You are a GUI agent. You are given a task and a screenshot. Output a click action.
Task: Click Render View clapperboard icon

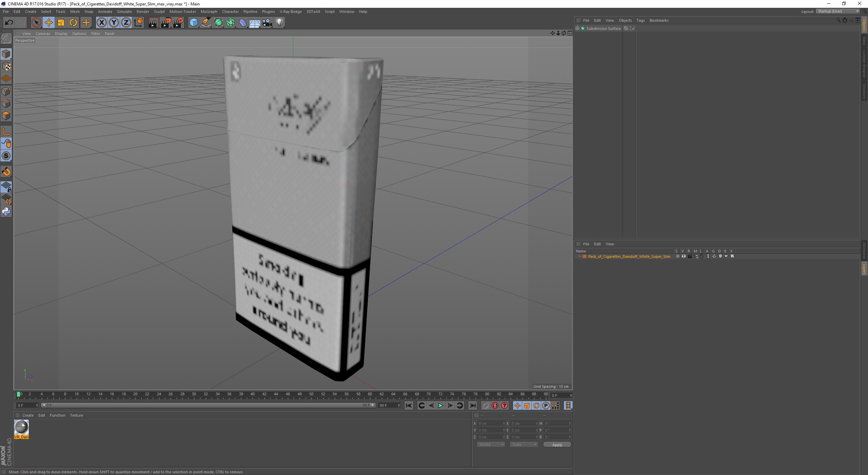click(153, 23)
